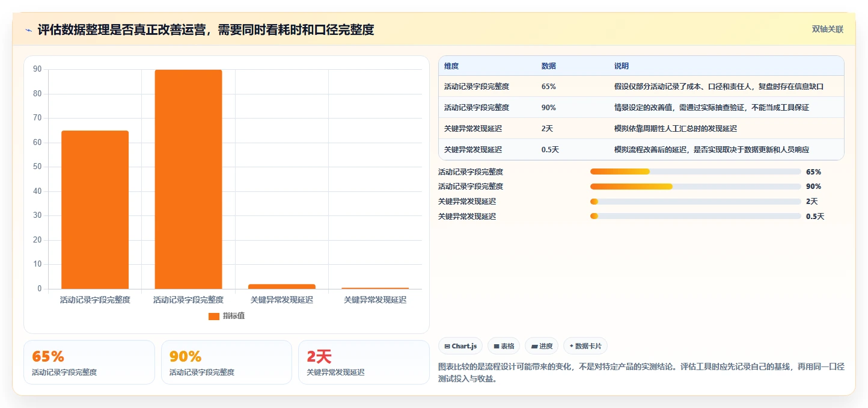Click the chart bar reaching 65

pos(95,209)
